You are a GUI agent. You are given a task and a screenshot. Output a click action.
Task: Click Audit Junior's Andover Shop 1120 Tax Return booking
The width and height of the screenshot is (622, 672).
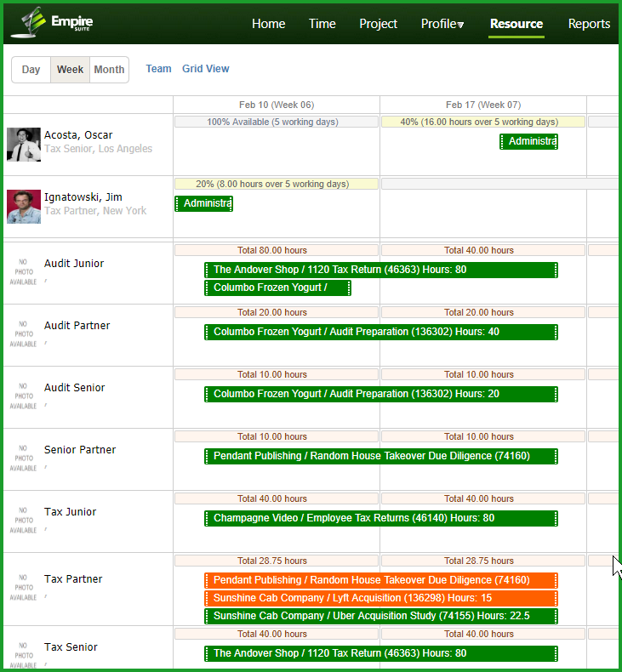pyautogui.click(x=381, y=270)
